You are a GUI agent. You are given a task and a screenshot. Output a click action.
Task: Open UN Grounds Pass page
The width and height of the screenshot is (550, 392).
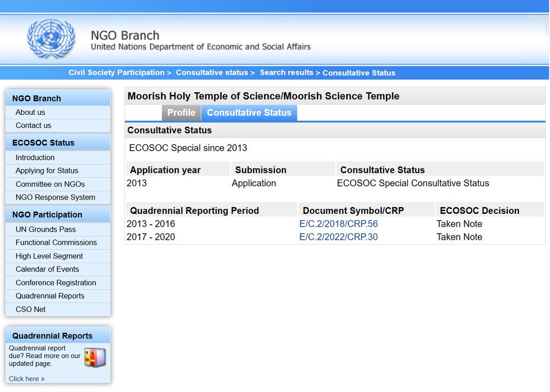pyautogui.click(x=46, y=229)
